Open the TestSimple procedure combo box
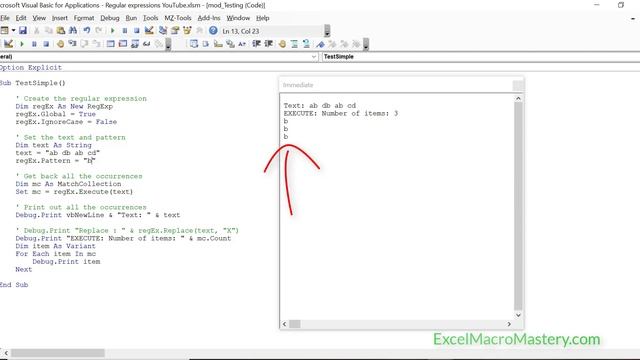 point(481,57)
